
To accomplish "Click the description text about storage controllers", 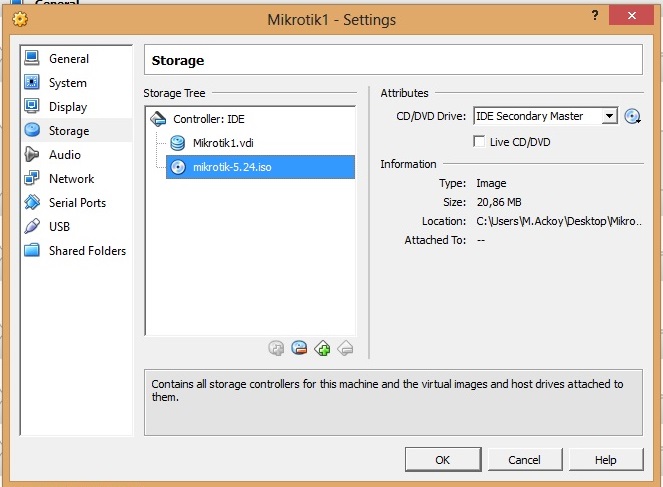I will (x=387, y=390).
